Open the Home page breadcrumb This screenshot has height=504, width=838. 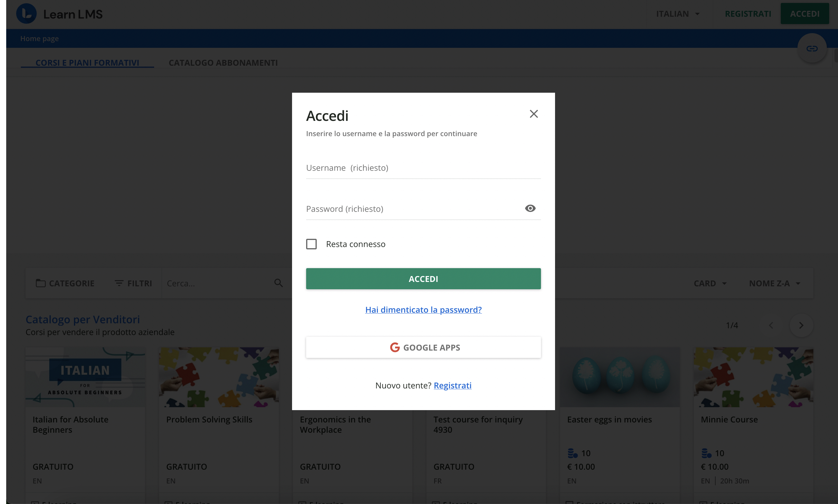tap(39, 38)
